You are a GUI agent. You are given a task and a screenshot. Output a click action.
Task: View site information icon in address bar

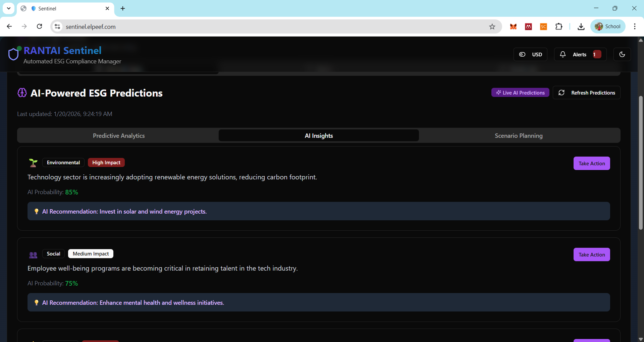click(57, 26)
